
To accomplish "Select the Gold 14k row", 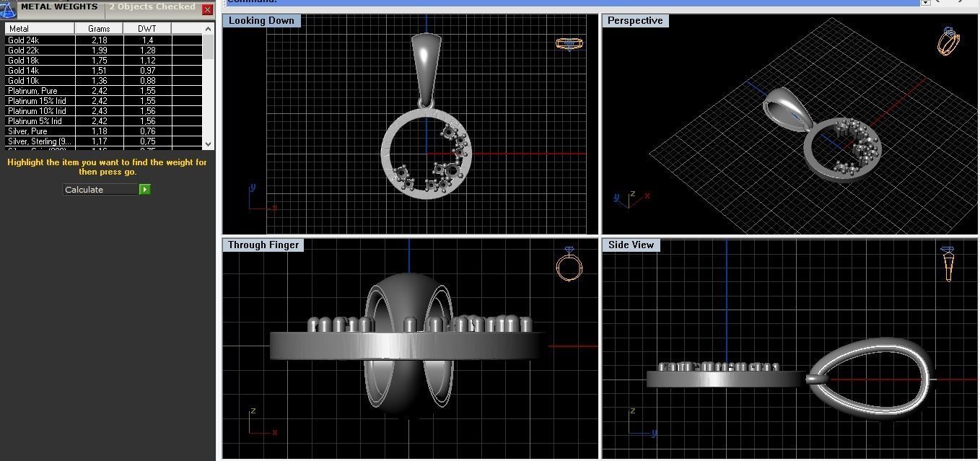I will (x=104, y=71).
